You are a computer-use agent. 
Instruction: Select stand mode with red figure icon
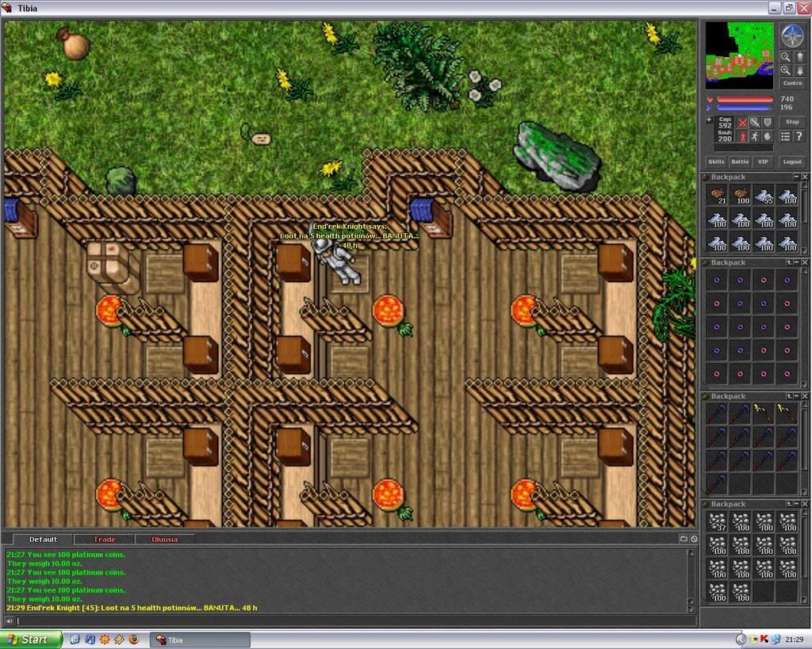click(742, 136)
